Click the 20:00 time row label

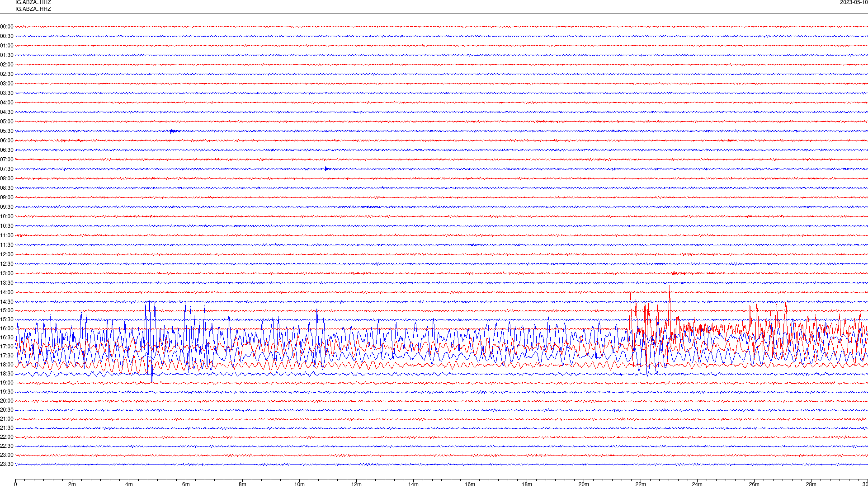click(x=7, y=401)
